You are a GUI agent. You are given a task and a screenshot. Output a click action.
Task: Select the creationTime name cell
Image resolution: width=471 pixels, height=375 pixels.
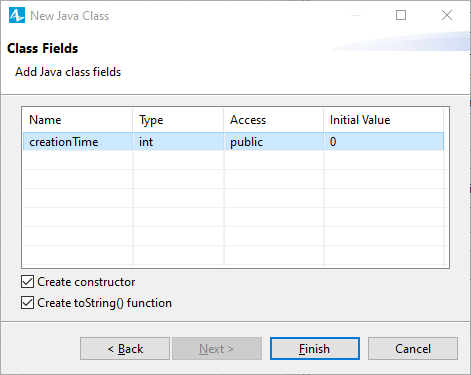tap(78, 142)
